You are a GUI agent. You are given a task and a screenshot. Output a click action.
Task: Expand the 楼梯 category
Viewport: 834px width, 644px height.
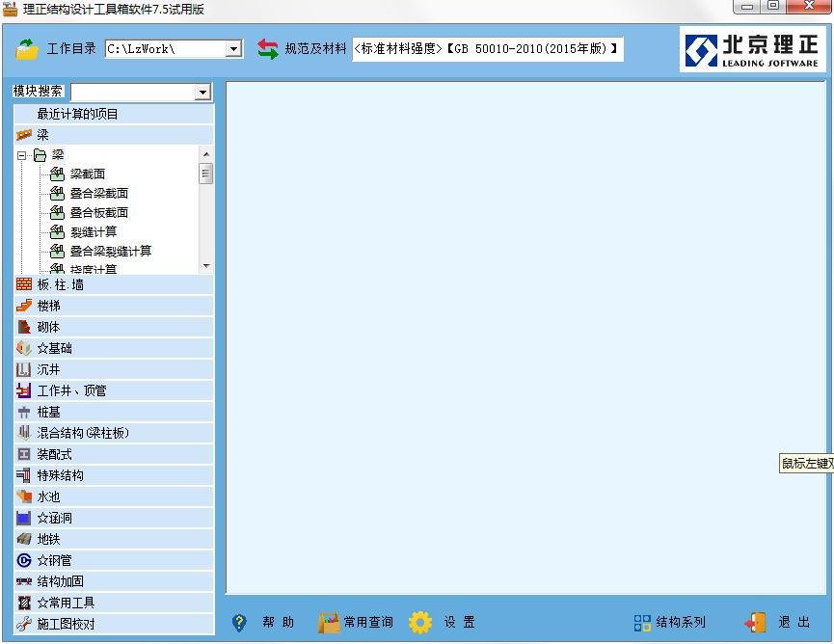pos(114,306)
